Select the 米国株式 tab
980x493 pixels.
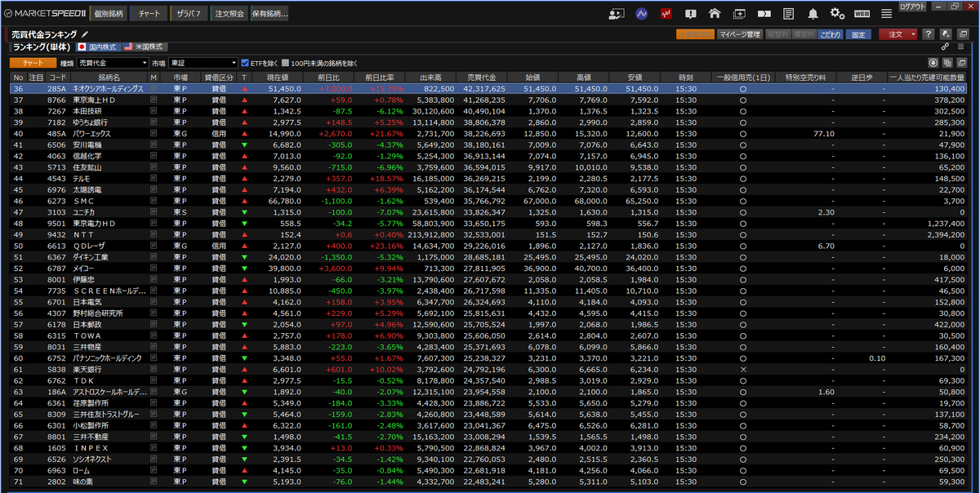coord(144,47)
